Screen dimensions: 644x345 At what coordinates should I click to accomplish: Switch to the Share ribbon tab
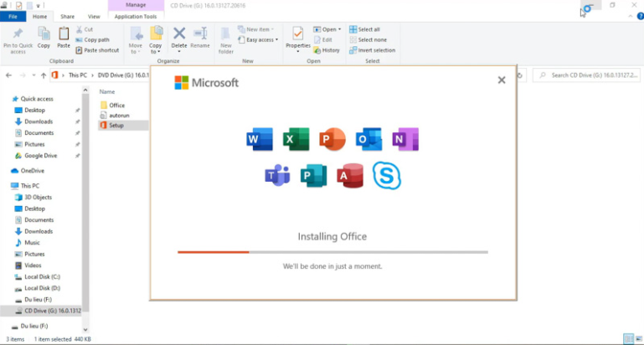point(67,16)
